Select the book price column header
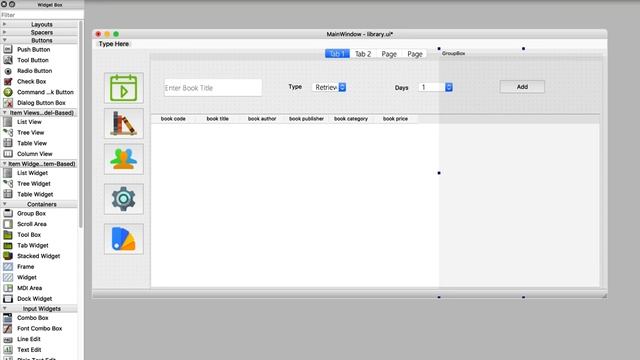This screenshot has width=640, height=360. [395, 119]
